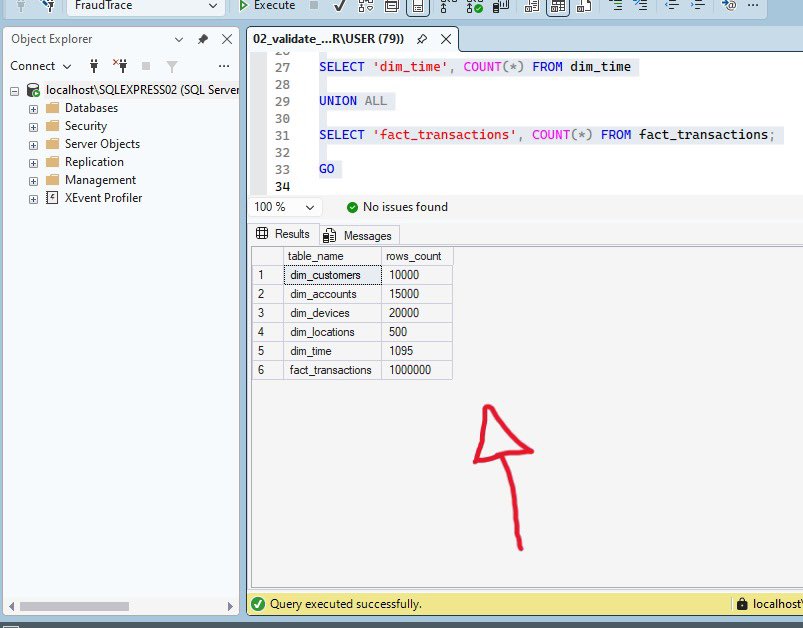Switch output to Results to File
This screenshot has height=628, width=803.
coord(584,6)
